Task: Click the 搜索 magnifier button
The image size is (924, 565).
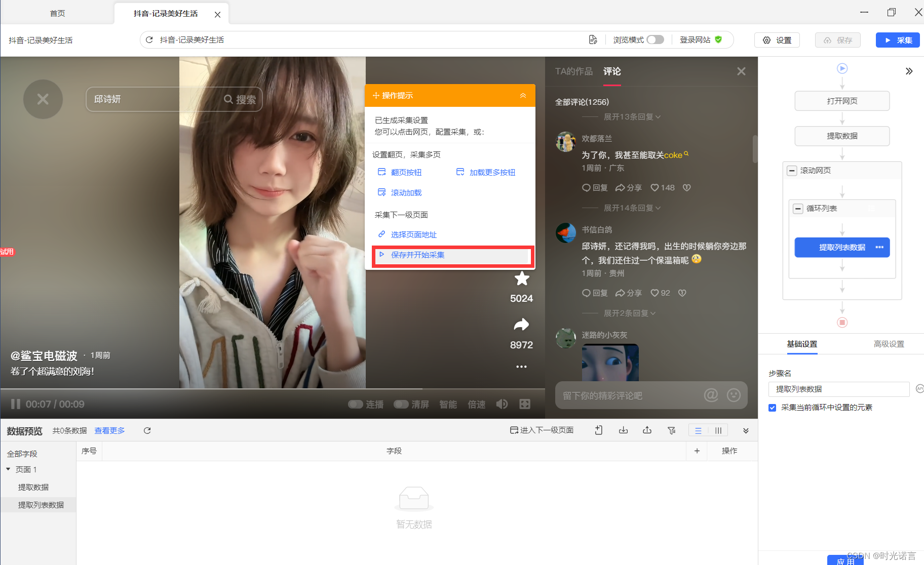Action: pyautogui.click(x=240, y=99)
